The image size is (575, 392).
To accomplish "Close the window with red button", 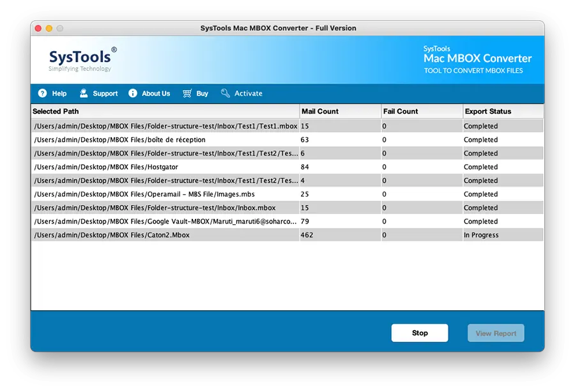I will tap(38, 28).
